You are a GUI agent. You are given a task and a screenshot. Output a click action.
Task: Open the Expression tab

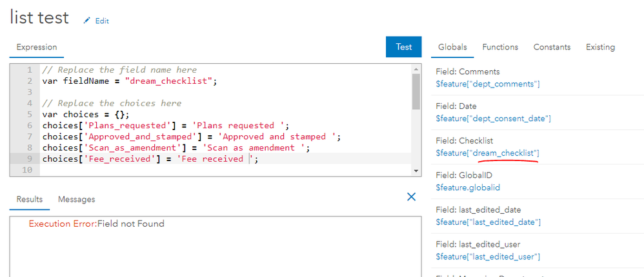click(37, 47)
